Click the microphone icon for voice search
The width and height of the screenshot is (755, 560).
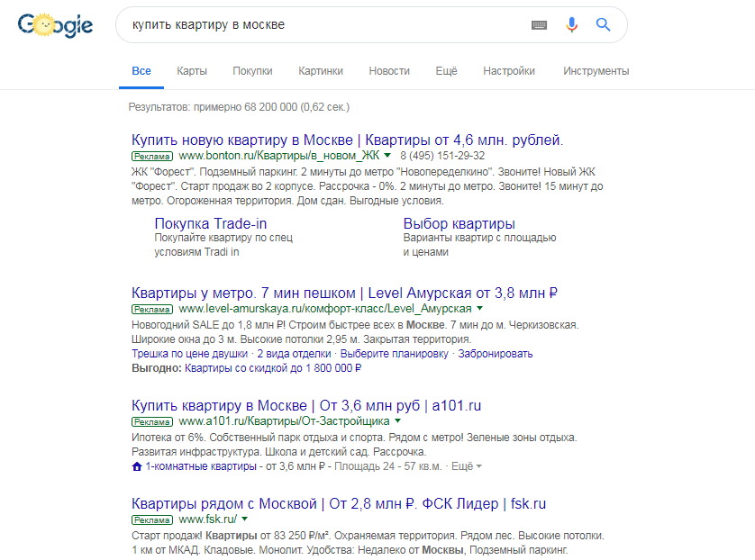coord(571,24)
